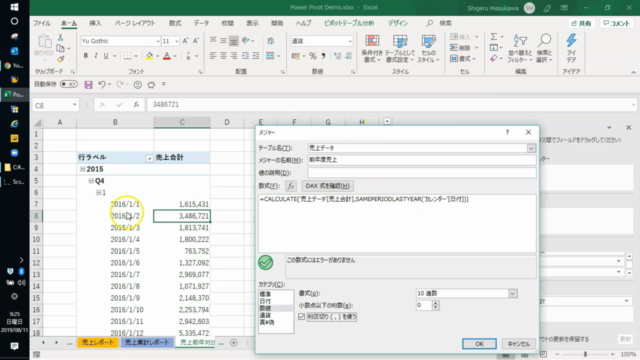Click the Underline formatting icon

[x=106, y=56]
